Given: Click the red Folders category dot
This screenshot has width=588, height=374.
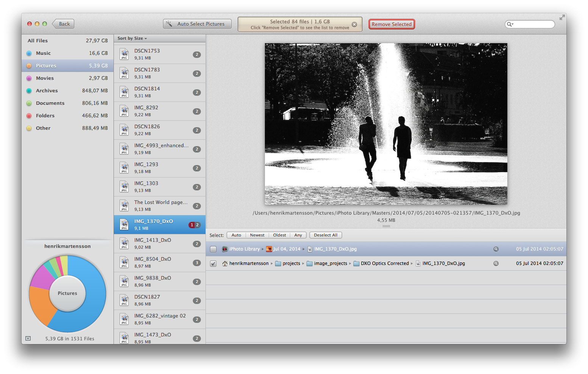Looking at the screenshot, I should coord(29,116).
